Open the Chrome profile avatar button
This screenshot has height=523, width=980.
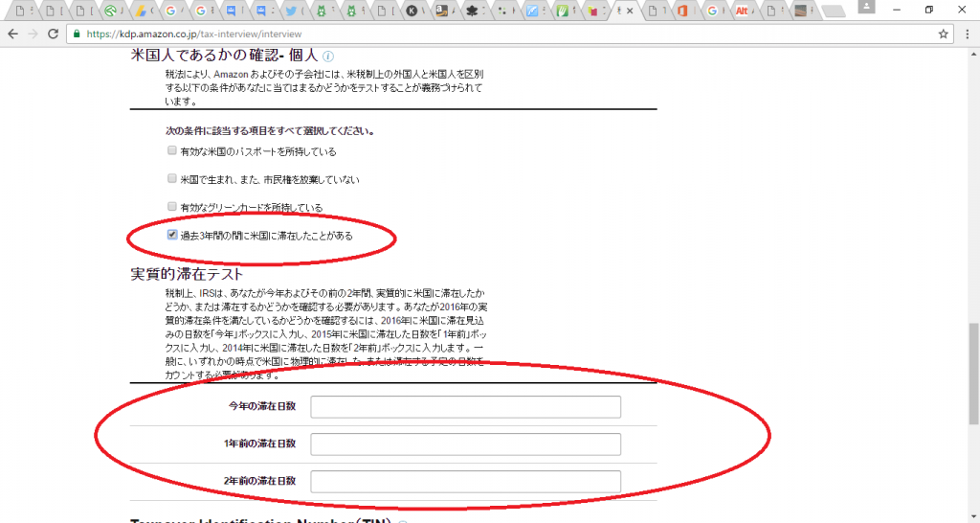click(x=866, y=7)
